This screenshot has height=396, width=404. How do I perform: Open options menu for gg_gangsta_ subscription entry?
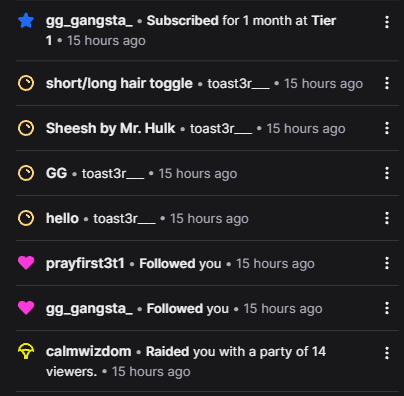(x=387, y=22)
